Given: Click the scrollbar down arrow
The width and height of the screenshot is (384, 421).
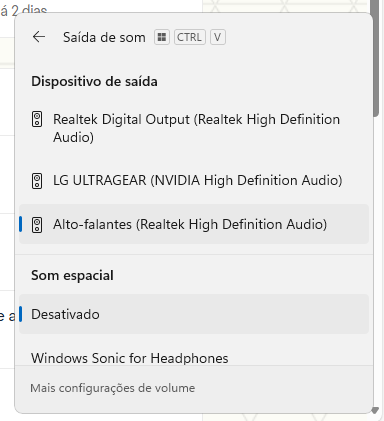Looking at the screenshot, I should click(x=375, y=410).
